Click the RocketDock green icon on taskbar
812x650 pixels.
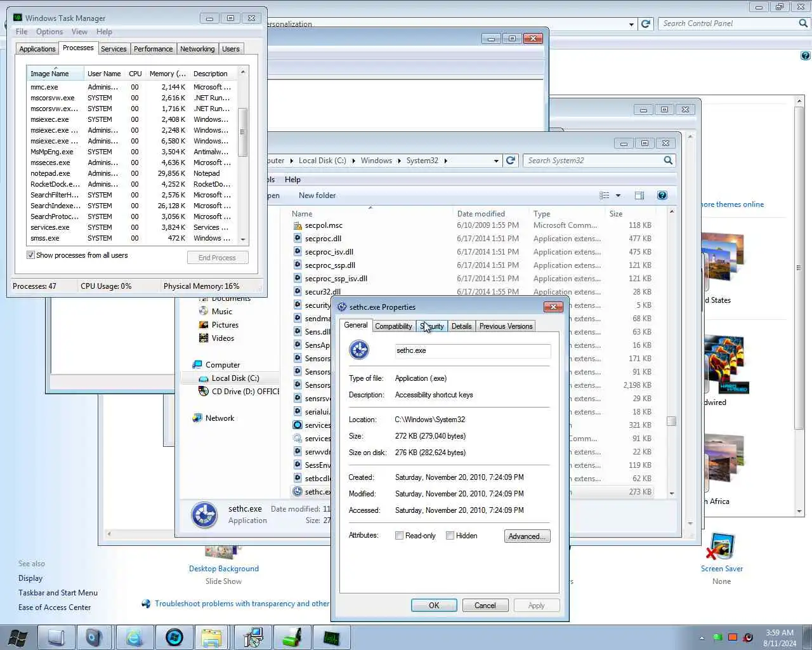[x=292, y=637]
